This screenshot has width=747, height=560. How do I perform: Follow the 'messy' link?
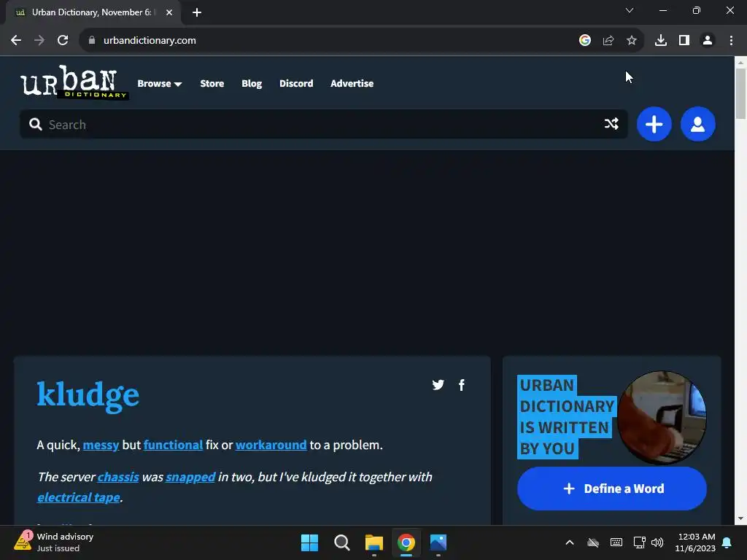click(101, 445)
